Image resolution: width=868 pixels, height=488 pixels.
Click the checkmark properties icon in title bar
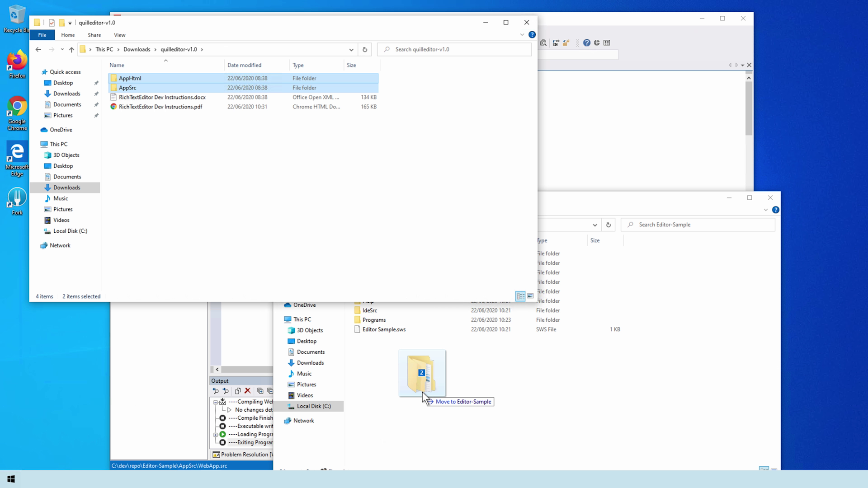click(52, 23)
